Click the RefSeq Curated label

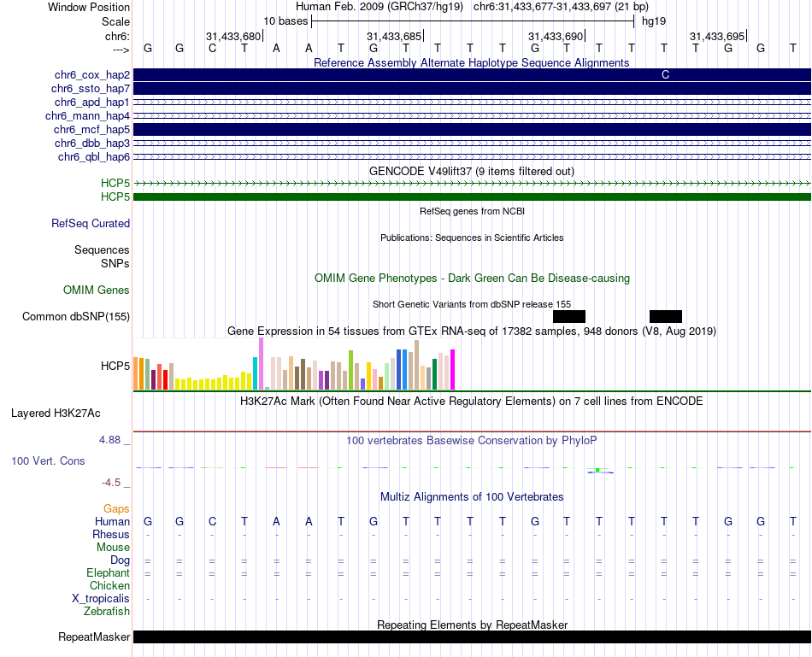(x=91, y=223)
